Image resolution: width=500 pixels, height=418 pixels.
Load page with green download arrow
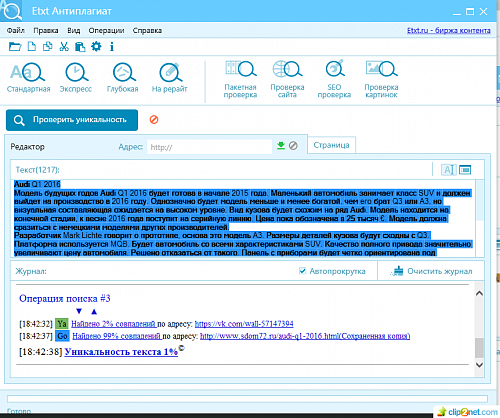[x=281, y=145]
